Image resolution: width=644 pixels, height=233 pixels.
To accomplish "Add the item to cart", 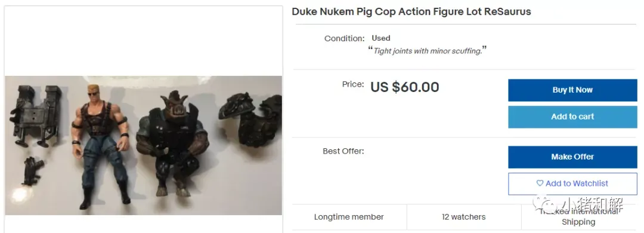I will coord(572,117).
